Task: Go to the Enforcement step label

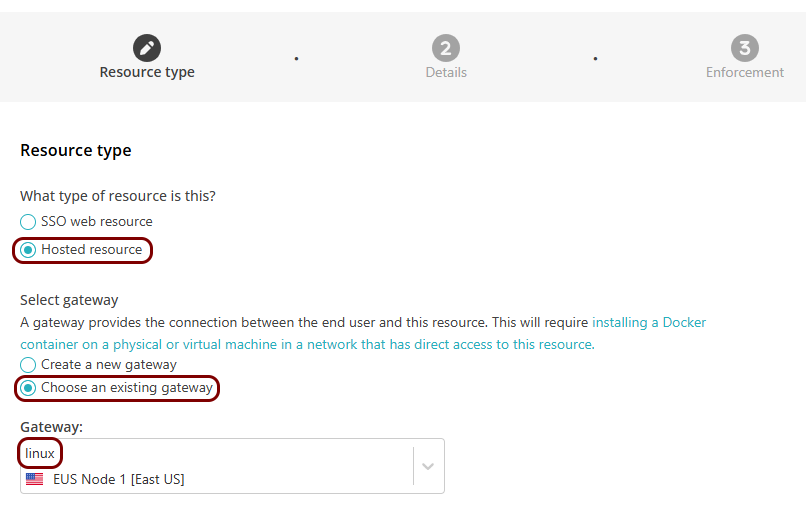Action: click(x=745, y=73)
